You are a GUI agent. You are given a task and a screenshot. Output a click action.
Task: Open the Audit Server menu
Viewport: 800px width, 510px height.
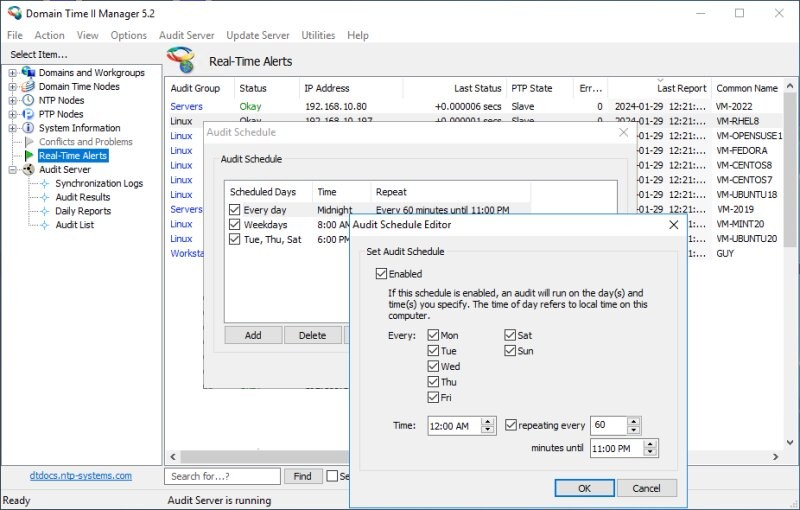pos(186,35)
